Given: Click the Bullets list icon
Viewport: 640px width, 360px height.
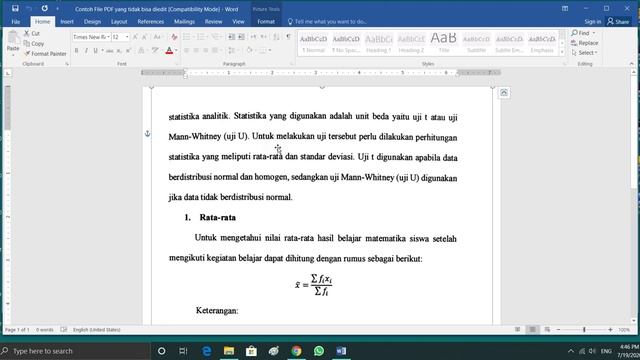Looking at the screenshot, I should click(187, 37).
